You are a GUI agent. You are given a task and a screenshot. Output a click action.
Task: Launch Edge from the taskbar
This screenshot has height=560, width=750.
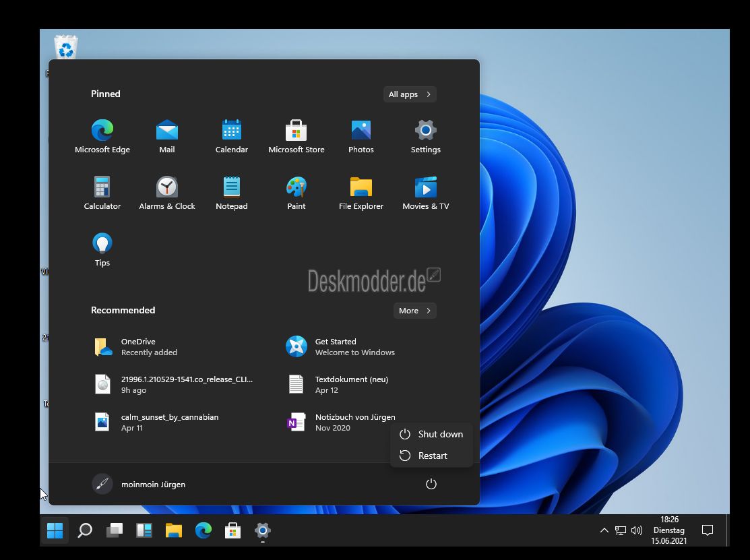[x=204, y=530]
